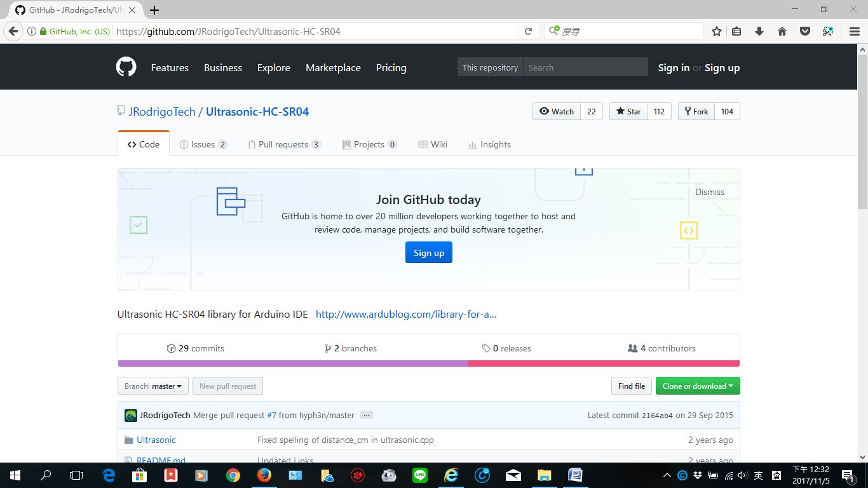Bookmark this page with the star icon
The width and height of the screenshot is (868, 488).
(x=717, y=31)
